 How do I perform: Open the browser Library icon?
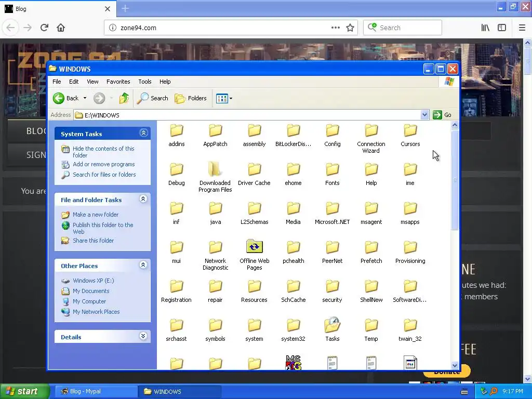(x=485, y=28)
